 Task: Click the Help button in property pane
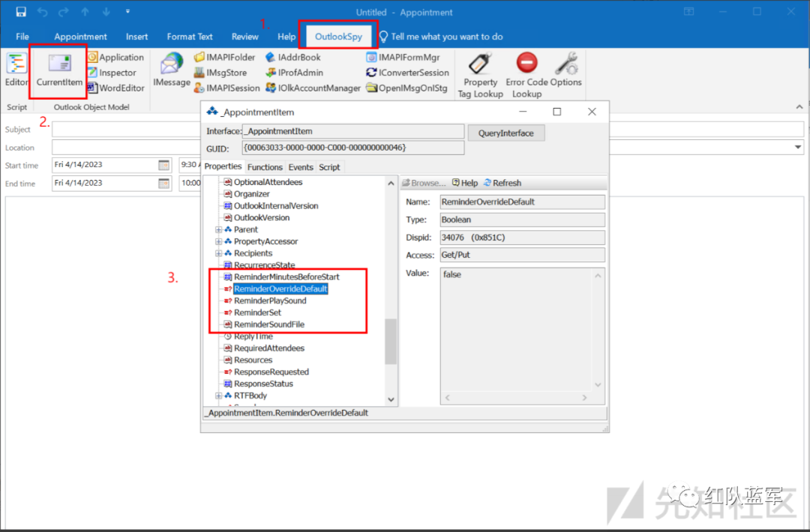(465, 183)
